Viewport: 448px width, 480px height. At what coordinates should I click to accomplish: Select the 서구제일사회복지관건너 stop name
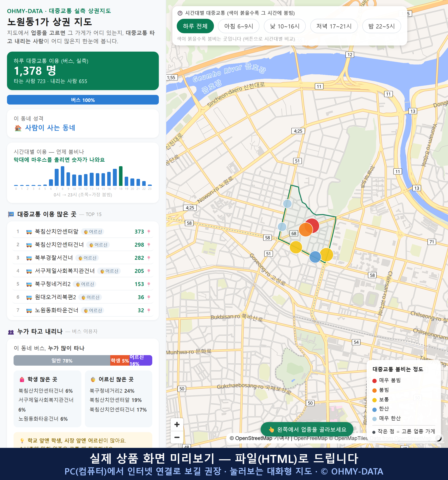click(65, 271)
